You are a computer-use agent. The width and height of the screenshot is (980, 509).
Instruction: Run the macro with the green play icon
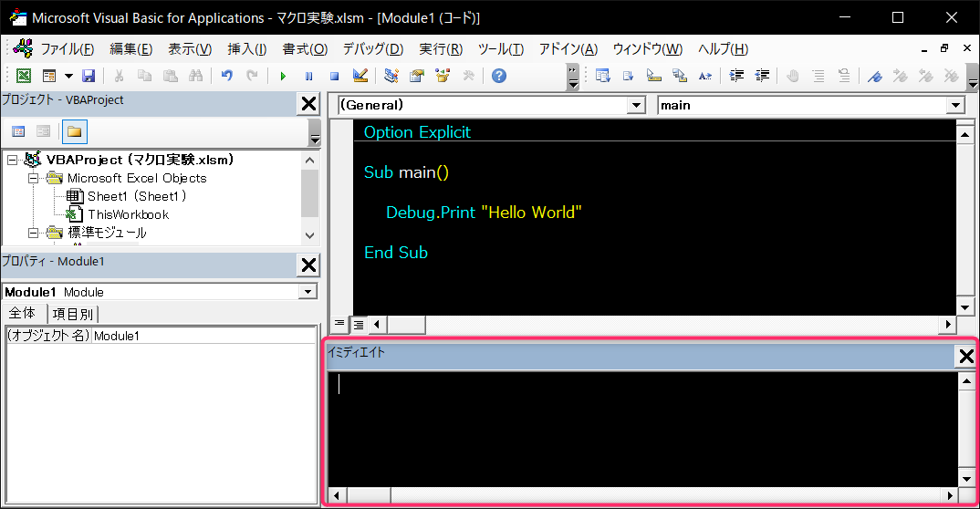point(283,77)
